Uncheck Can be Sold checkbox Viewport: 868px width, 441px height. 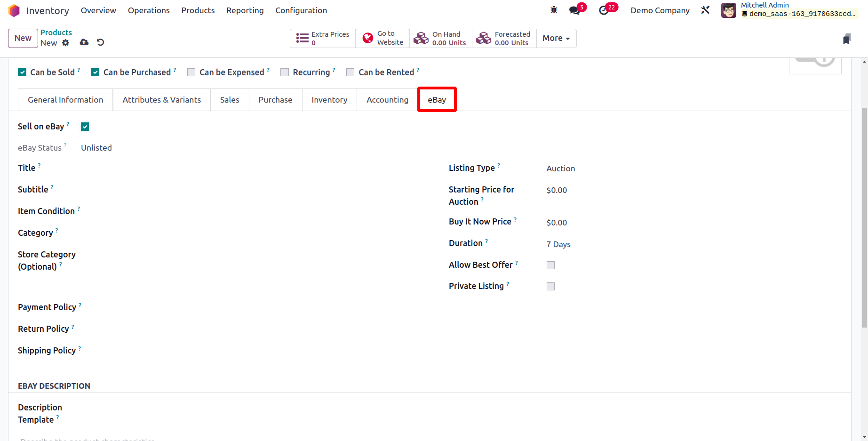tap(22, 72)
